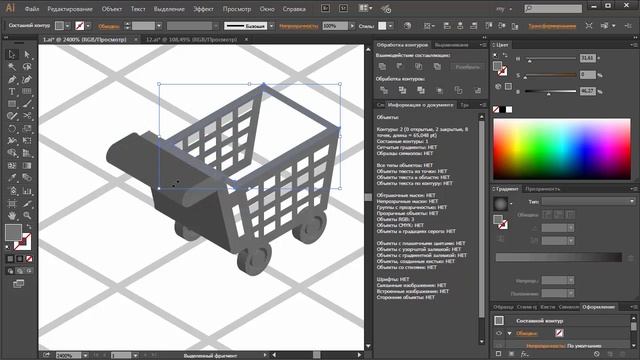
Task: Select the Zoom magnifier tool
Action: tap(27, 215)
